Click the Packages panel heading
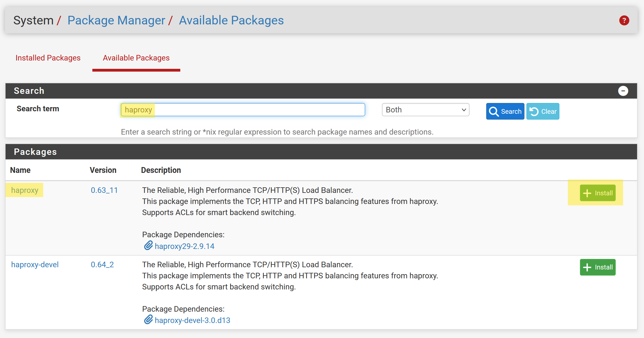 click(x=35, y=152)
